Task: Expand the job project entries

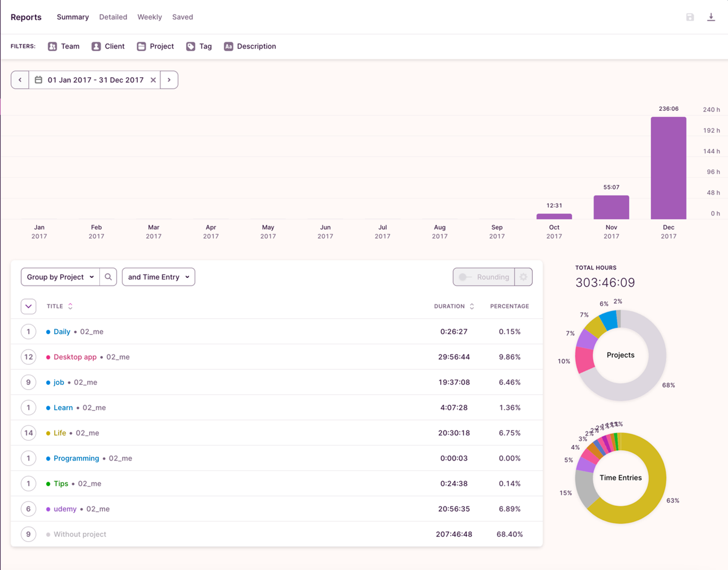Action: 28,382
